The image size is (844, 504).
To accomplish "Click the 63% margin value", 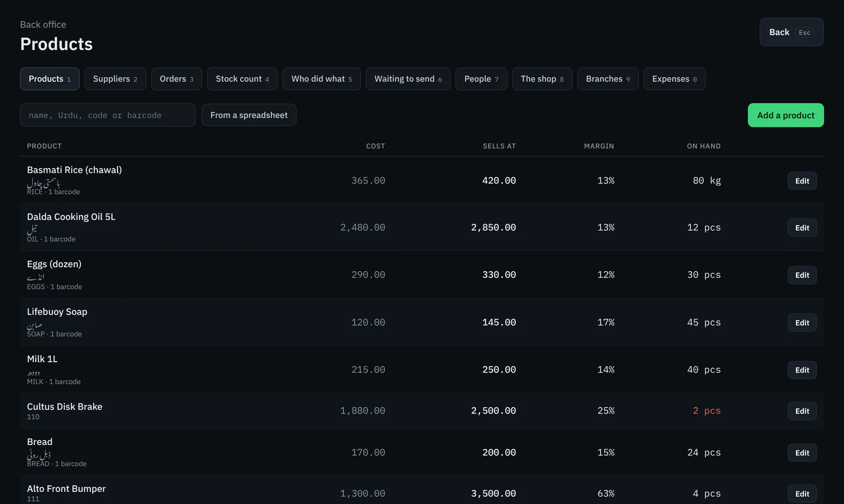I will [606, 493].
